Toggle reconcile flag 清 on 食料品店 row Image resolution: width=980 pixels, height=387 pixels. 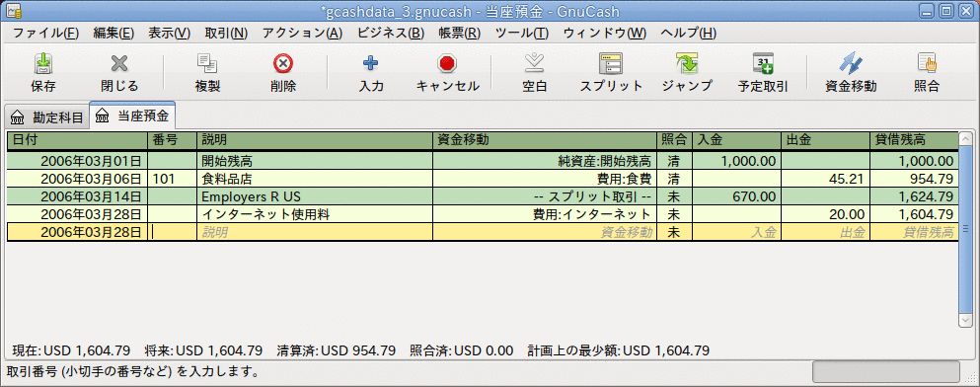tap(674, 180)
